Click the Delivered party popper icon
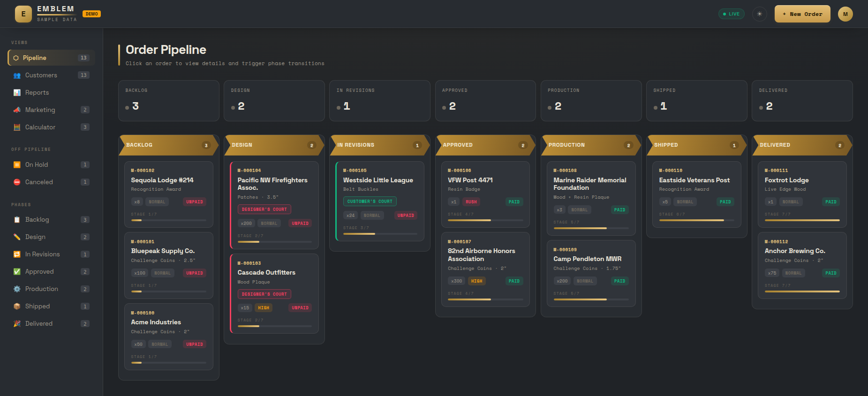The width and height of the screenshot is (868, 396). (x=17, y=324)
